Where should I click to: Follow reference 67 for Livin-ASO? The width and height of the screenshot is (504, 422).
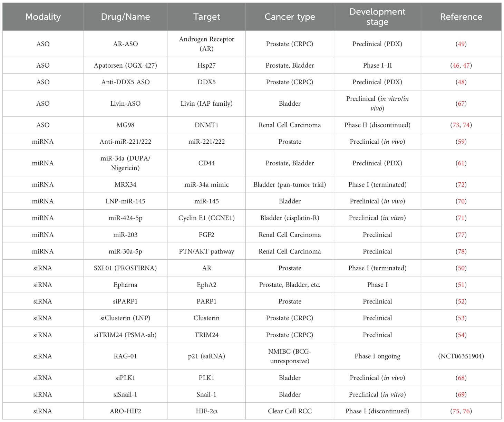[x=461, y=103]
